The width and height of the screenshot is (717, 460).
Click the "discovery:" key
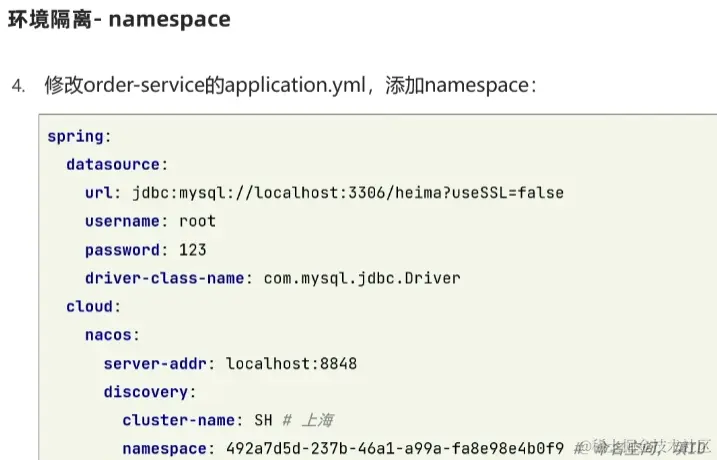[150, 392]
